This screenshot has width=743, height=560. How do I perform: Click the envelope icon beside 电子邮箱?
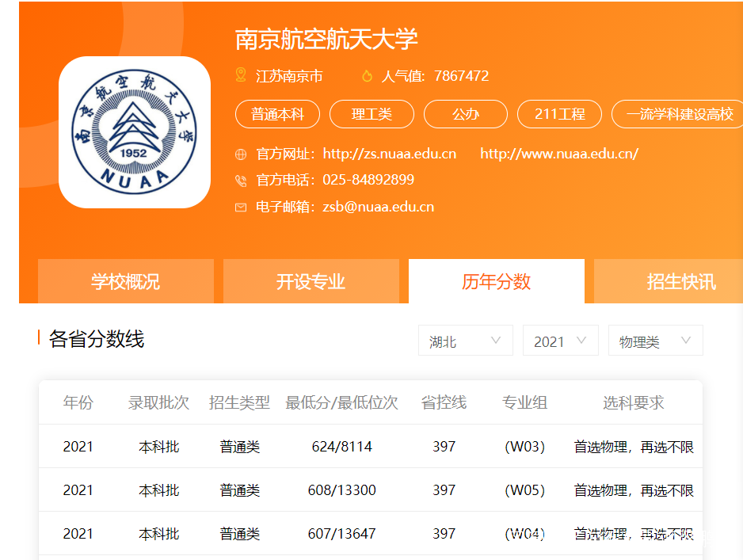tap(241, 208)
